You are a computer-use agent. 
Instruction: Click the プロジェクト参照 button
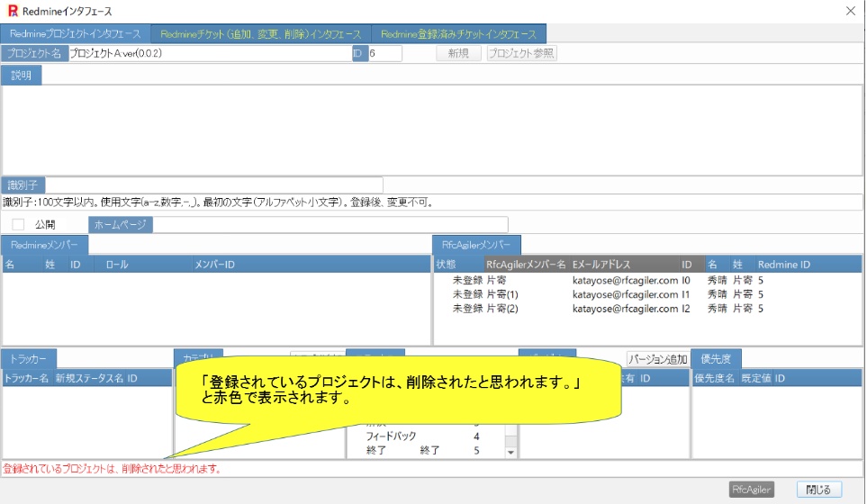point(521,54)
